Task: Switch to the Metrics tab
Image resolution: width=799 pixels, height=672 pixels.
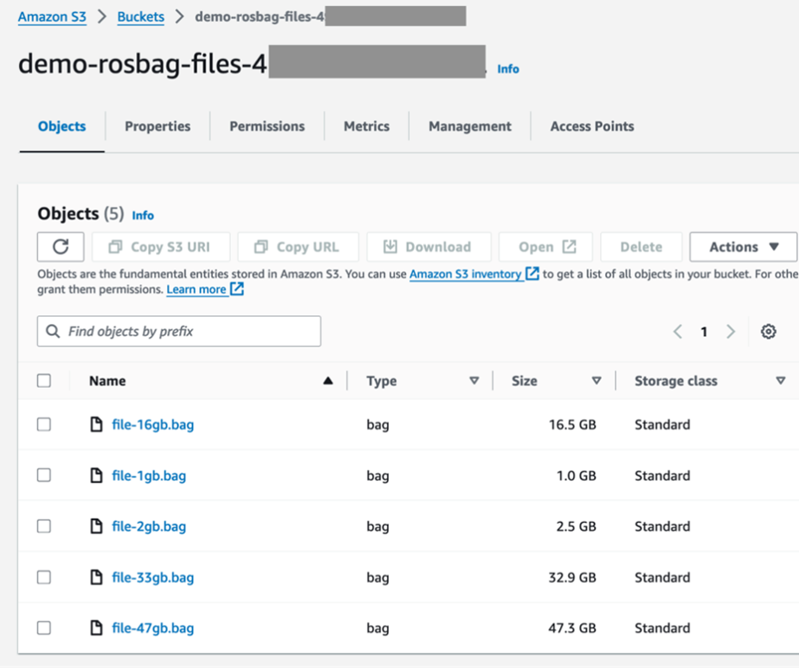Action: click(x=366, y=126)
